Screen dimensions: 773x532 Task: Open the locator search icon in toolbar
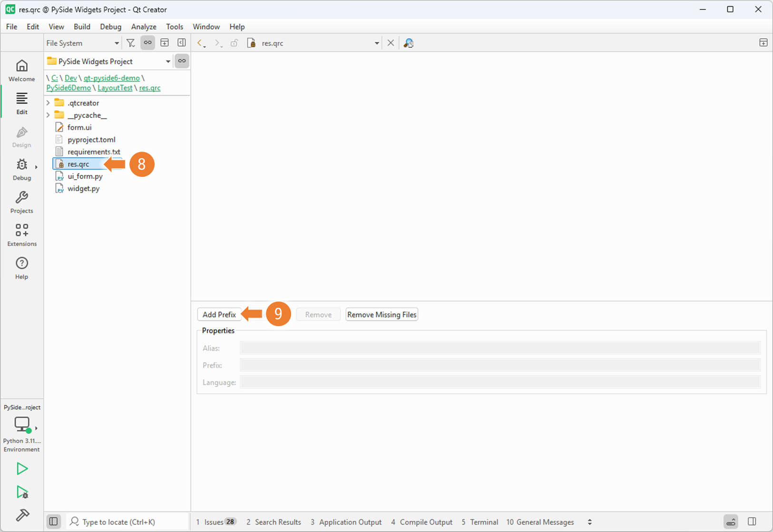tap(409, 43)
